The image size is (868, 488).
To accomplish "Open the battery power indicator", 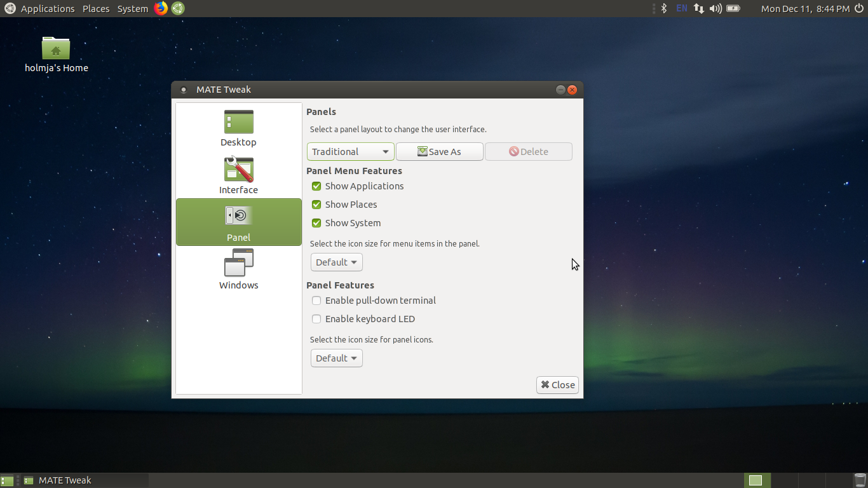I will [733, 8].
